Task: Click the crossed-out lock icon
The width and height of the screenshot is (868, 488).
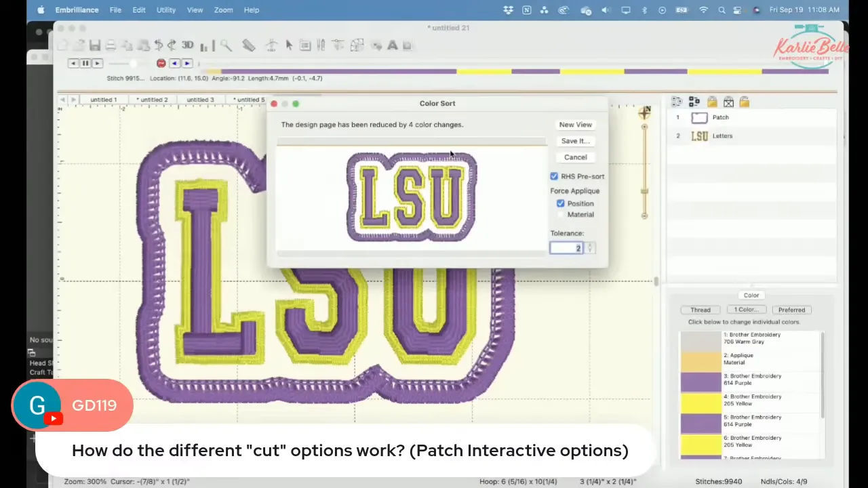Action: (x=728, y=102)
